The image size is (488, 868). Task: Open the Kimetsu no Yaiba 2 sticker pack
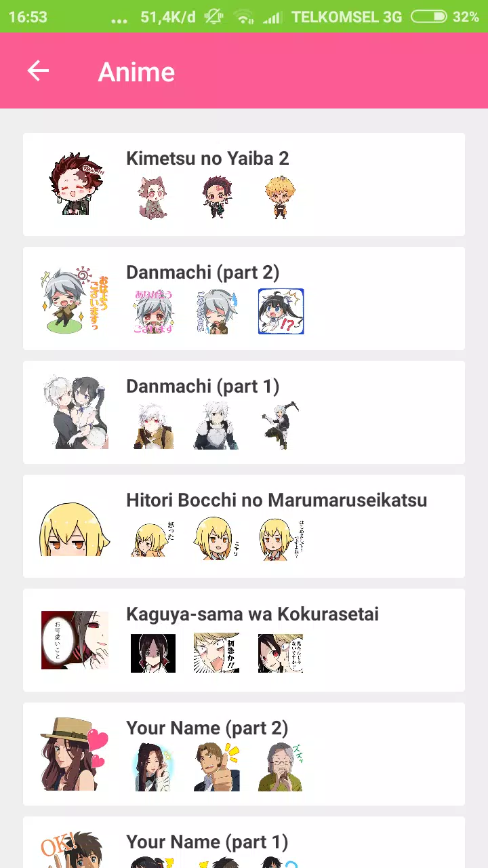244,184
